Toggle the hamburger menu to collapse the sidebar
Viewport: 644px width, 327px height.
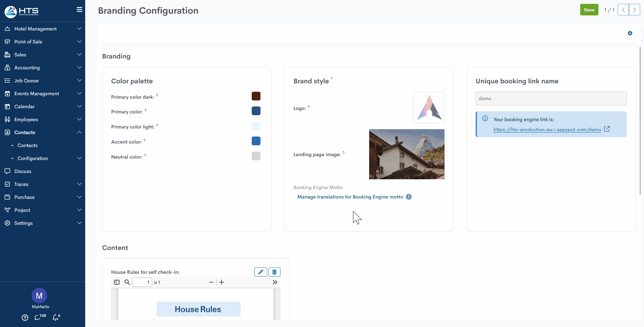[x=80, y=10]
